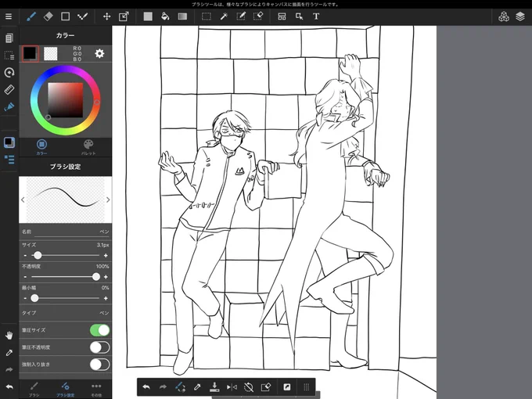
Task: Select the Gradient tool
Action: tap(182, 16)
